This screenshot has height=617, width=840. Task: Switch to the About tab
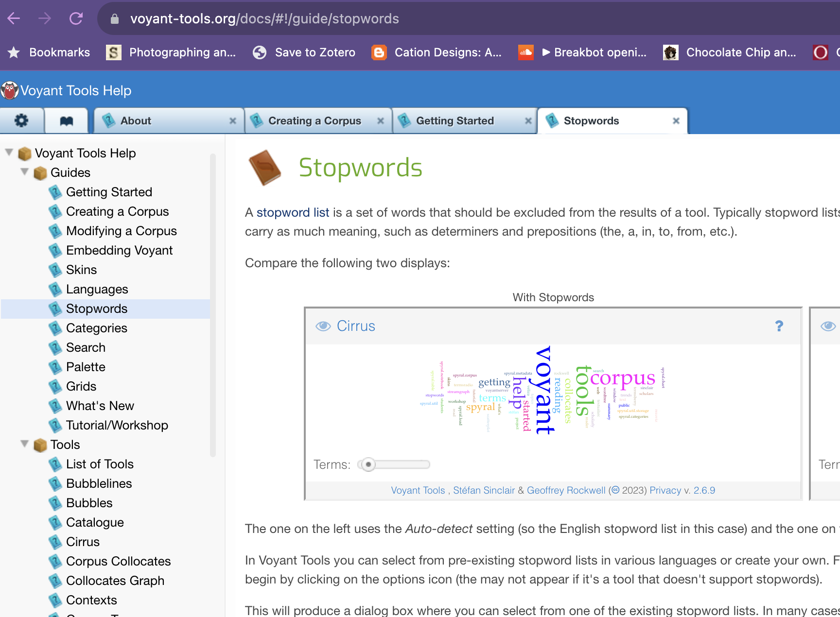(169, 120)
